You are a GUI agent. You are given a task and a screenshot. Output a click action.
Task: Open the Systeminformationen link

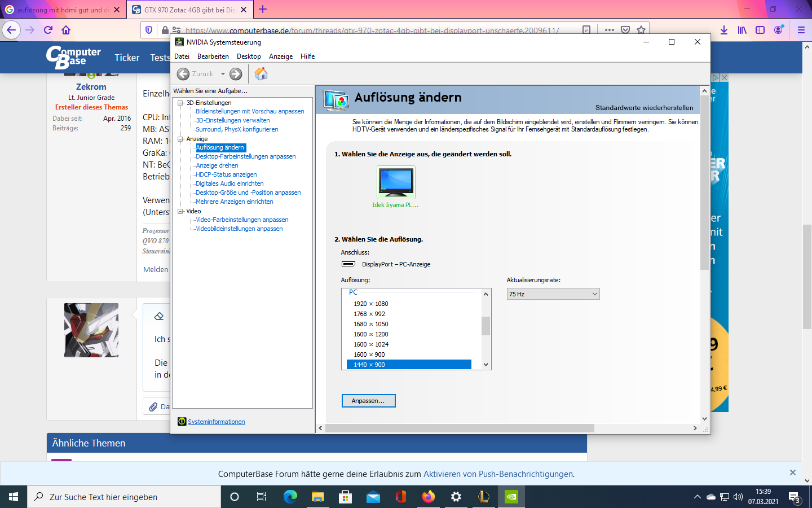217,422
